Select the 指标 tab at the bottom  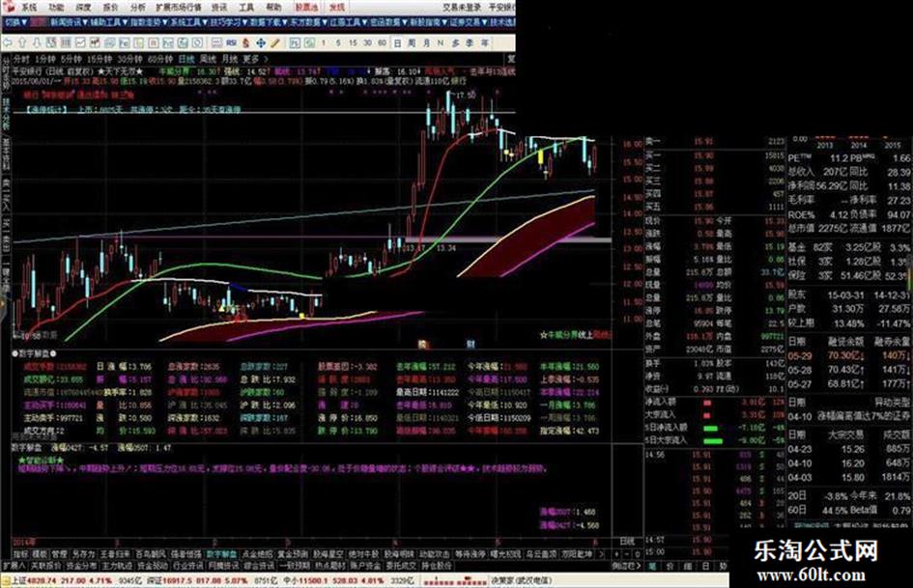point(20,554)
